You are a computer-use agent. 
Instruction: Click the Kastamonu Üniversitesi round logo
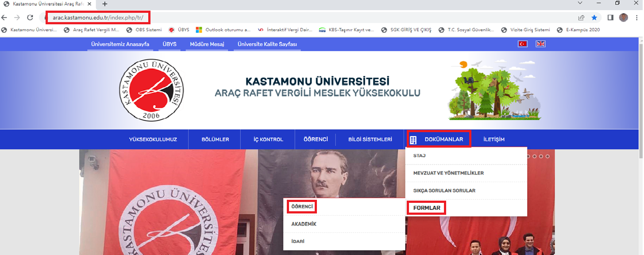click(x=152, y=91)
